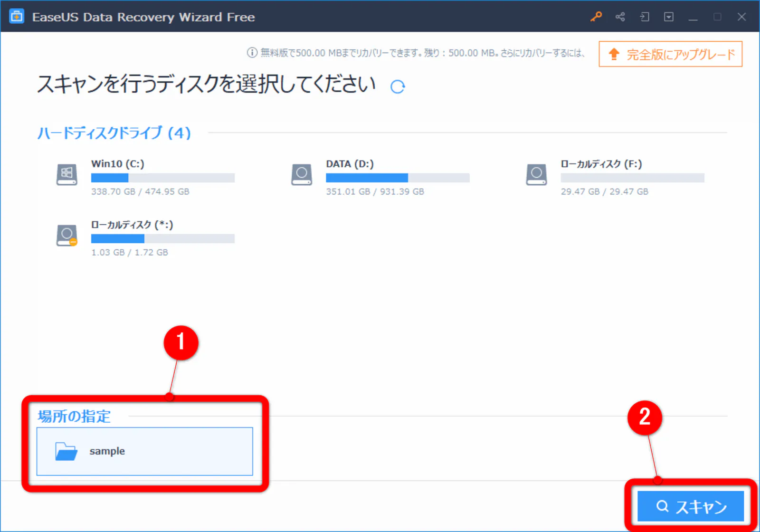Click the DATA (D:) usage bar
This screenshot has height=532, width=760.
click(398, 178)
